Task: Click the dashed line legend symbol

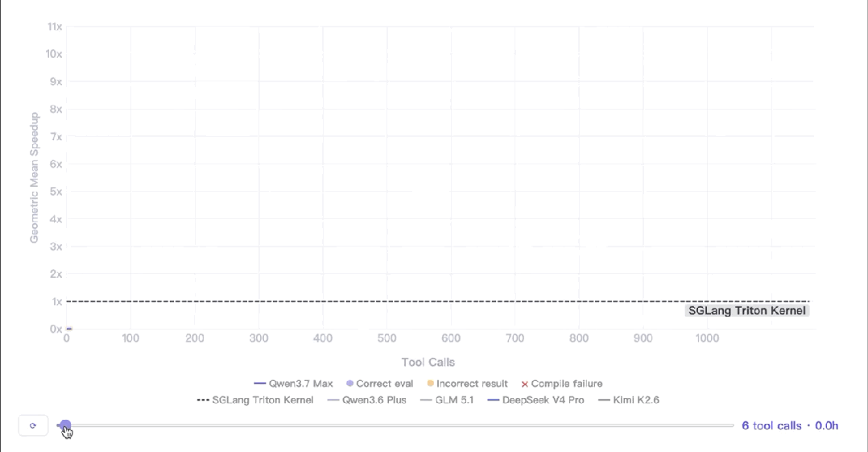Action: (203, 400)
